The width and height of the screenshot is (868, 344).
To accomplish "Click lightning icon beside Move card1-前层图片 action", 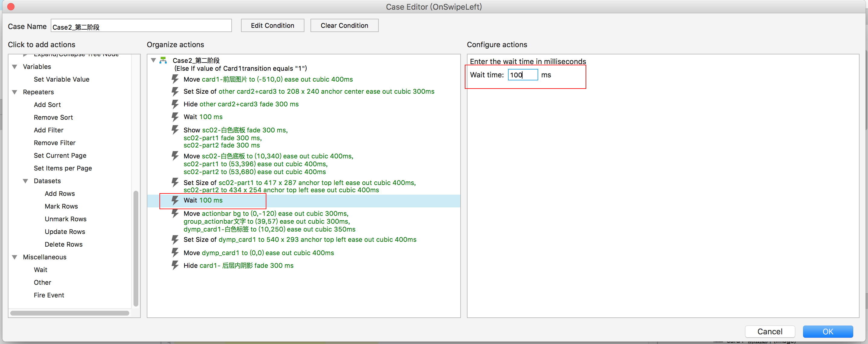I will point(175,79).
